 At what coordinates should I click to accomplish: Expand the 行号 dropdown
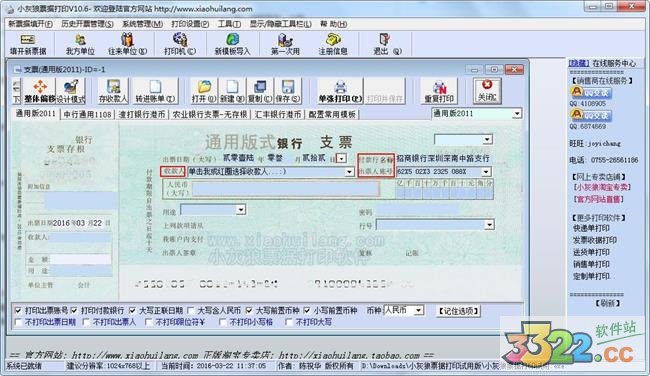point(489,225)
